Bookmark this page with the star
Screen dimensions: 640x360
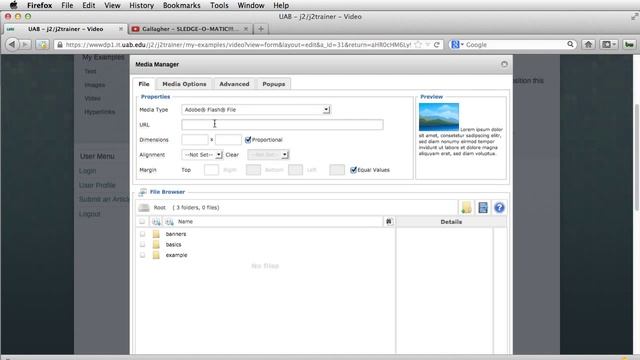pyautogui.click(x=418, y=44)
